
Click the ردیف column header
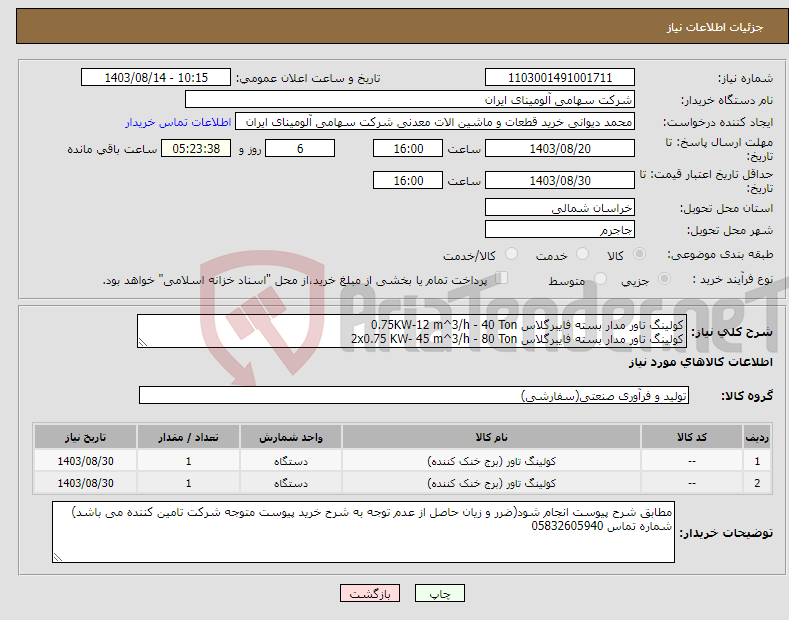coord(757,437)
